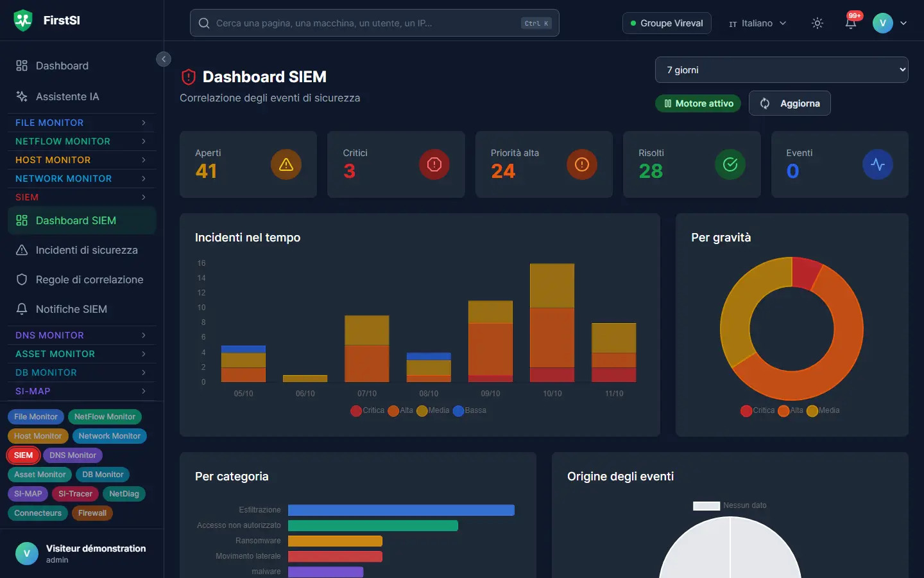Click the user avatar V in header

tap(883, 23)
